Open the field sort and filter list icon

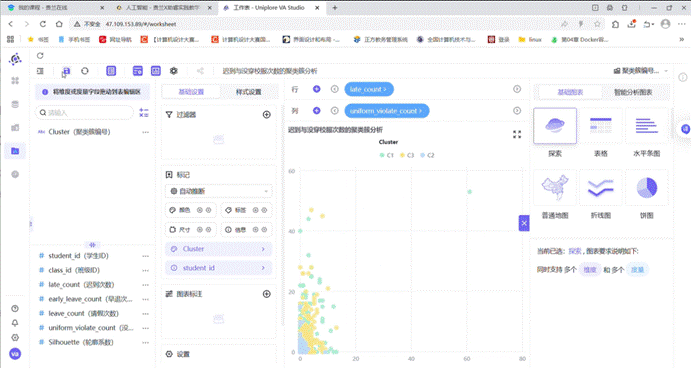pyautogui.click(x=144, y=113)
